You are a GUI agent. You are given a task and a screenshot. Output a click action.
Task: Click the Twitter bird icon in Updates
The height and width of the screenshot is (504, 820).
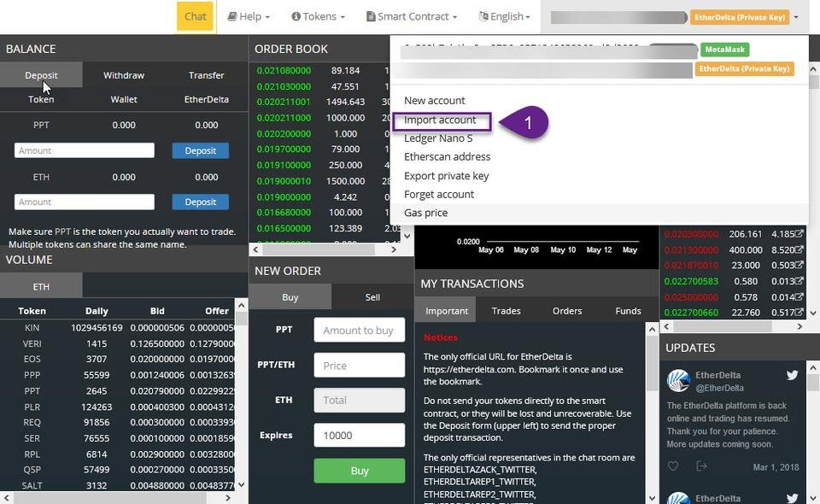pyautogui.click(x=793, y=375)
